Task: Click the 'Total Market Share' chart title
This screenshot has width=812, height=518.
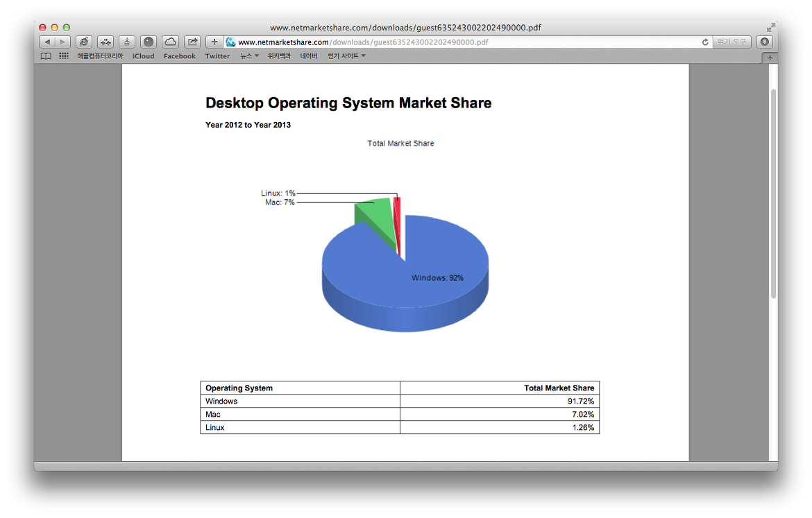Action: pos(401,144)
